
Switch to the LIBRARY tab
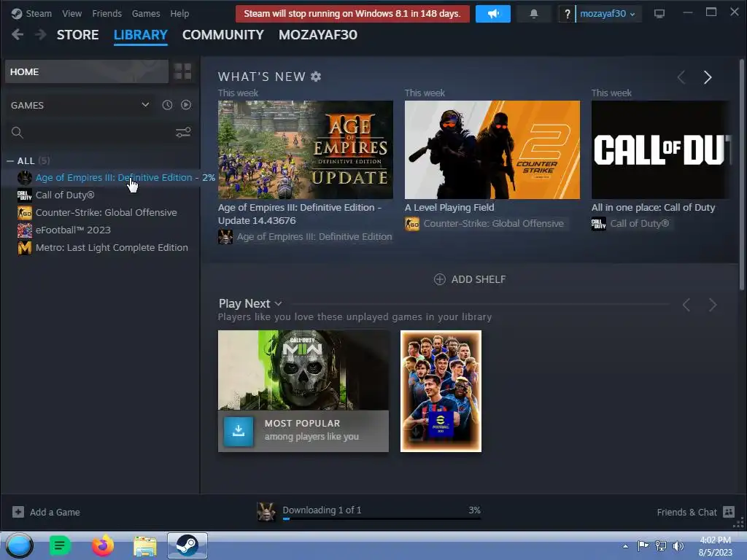click(141, 35)
